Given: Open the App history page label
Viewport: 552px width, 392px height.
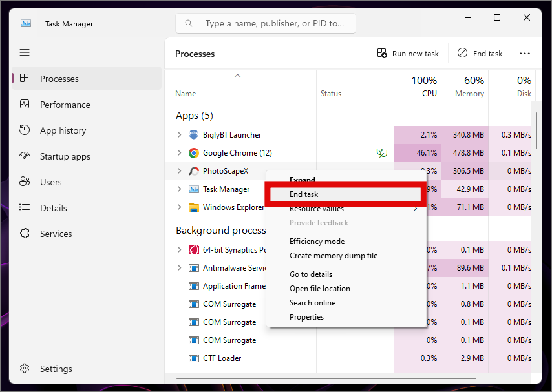Looking at the screenshot, I should coord(63,130).
